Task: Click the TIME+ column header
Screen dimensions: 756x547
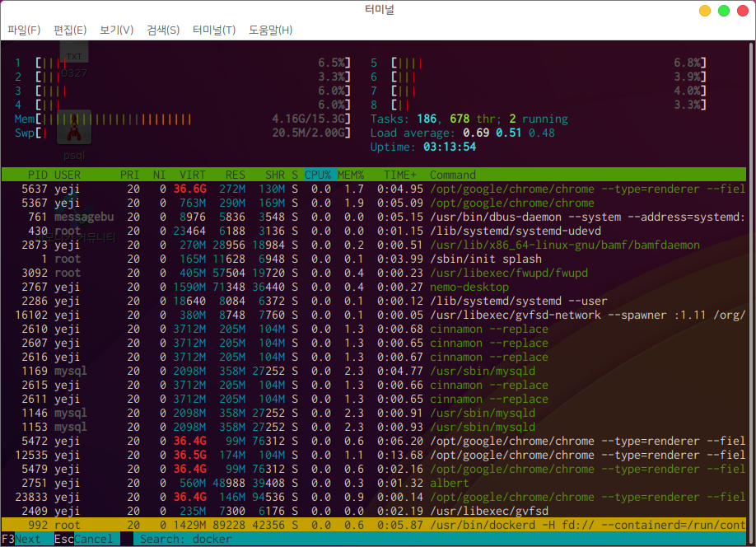Action: click(x=400, y=175)
